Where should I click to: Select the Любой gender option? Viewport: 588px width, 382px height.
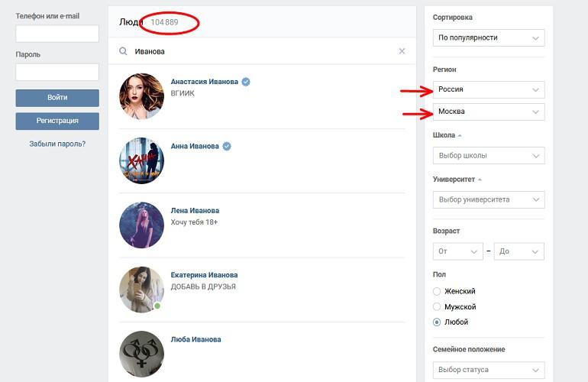point(437,322)
